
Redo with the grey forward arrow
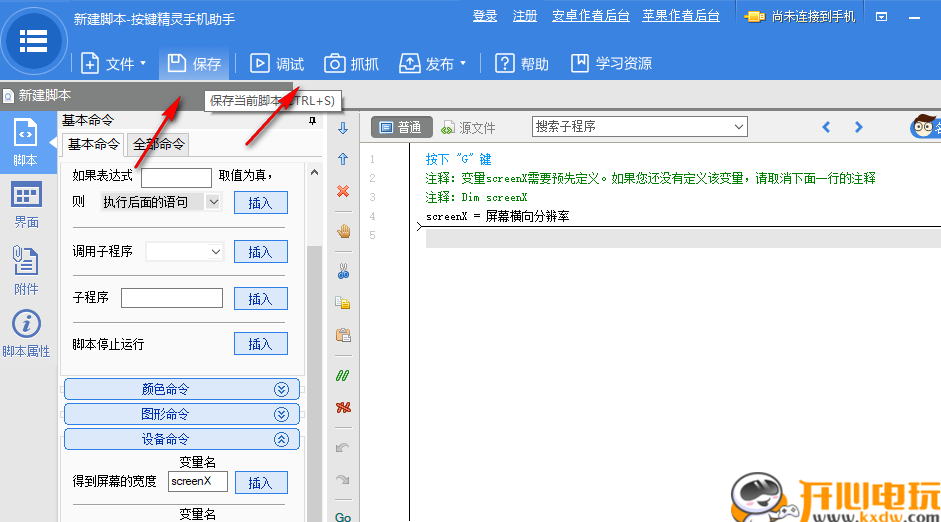tap(343, 479)
